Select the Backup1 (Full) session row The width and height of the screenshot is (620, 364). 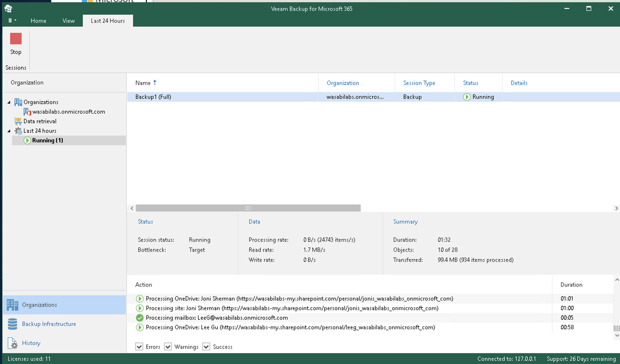click(373, 97)
